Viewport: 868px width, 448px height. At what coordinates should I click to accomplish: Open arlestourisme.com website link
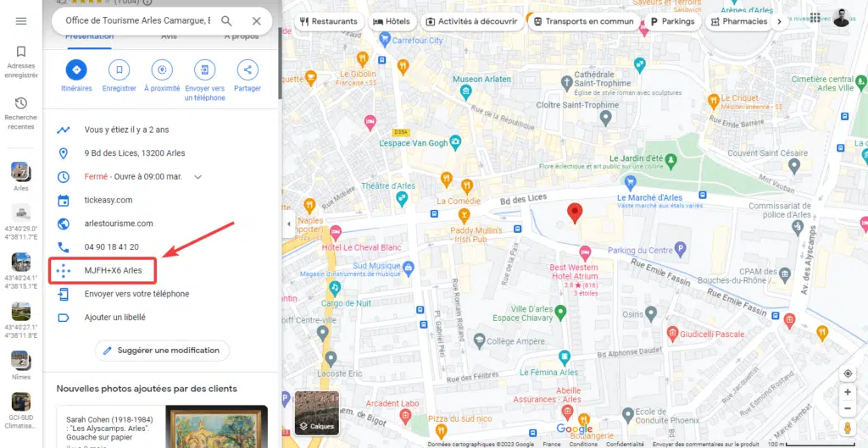click(x=119, y=224)
